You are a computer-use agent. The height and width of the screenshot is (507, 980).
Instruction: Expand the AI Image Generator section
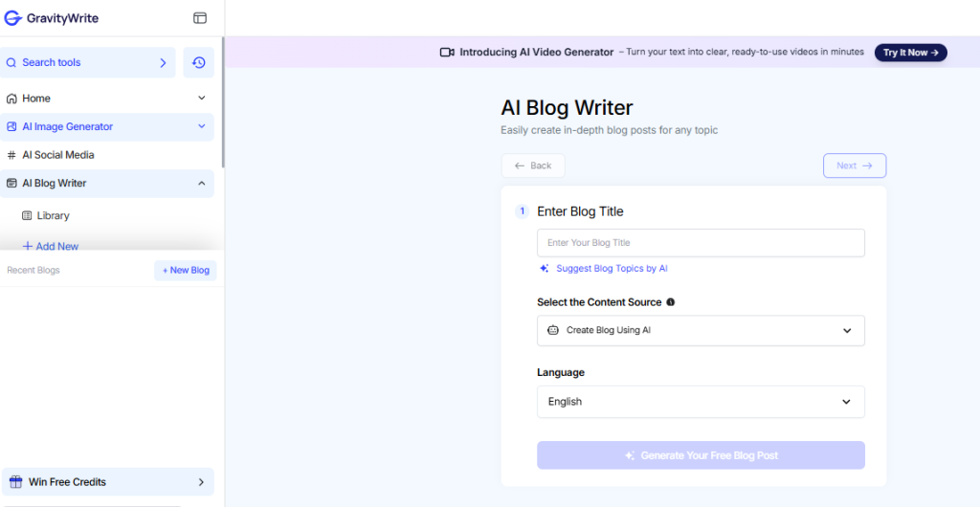coord(201,126)
